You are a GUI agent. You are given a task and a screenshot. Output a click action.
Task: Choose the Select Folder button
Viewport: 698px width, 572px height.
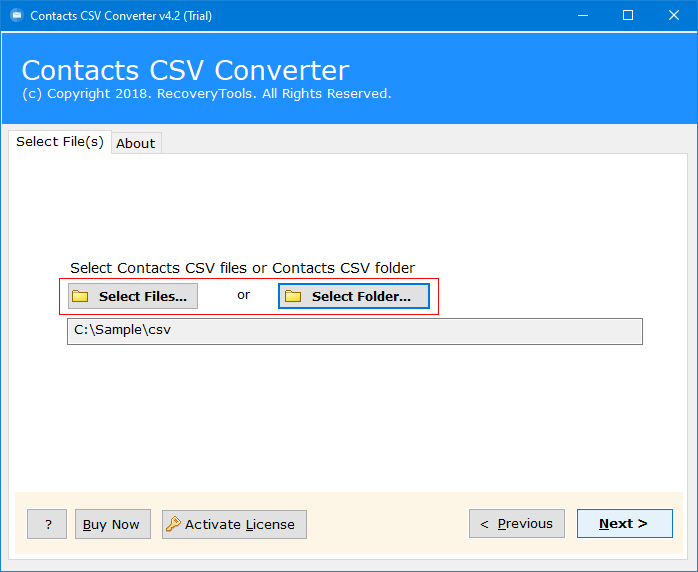click(x=354, y=296)
